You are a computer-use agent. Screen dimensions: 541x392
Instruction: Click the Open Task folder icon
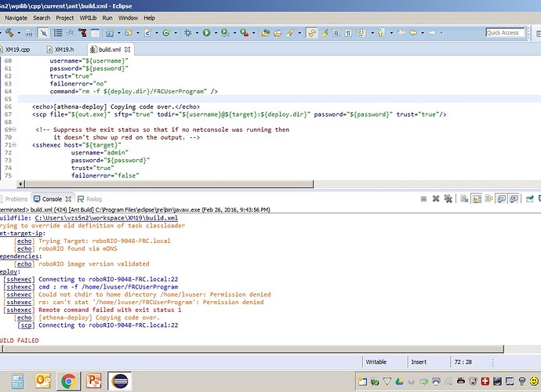point(278,33)
